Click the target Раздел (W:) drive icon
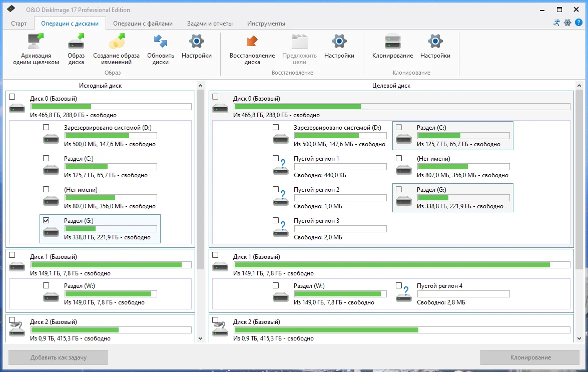This screenshot has width=588, height=372. click(x=281, y=297)
